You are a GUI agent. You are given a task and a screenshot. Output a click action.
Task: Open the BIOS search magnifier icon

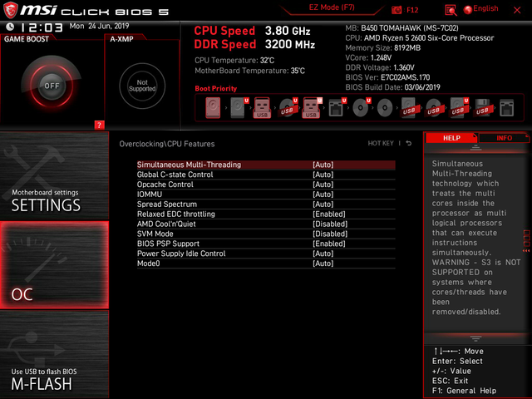point(451,11)
